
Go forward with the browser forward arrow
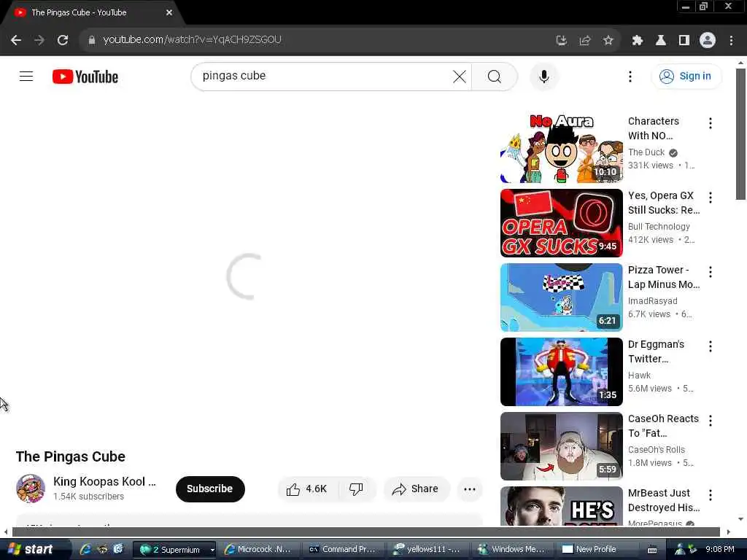pyautogui.click(x=39, y=41)
